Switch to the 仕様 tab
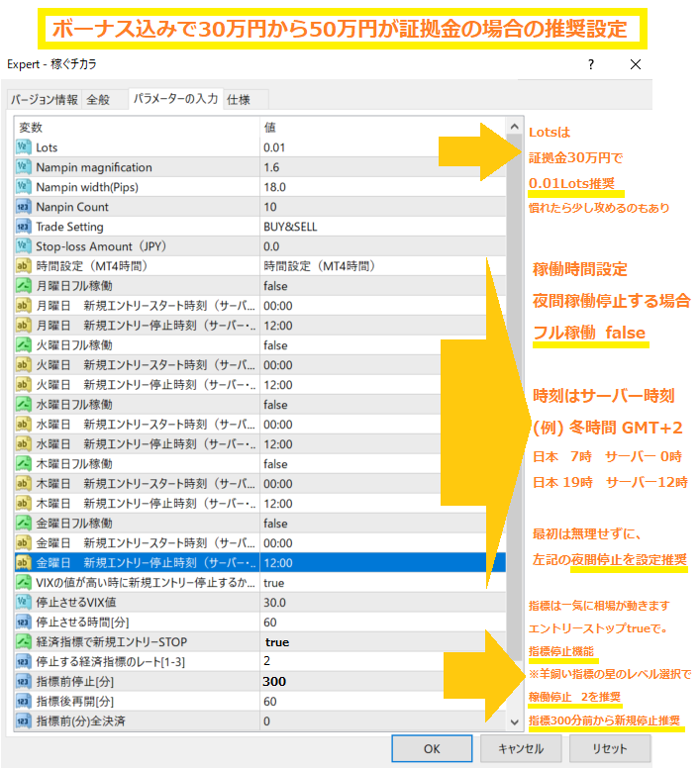700x768 pixels. pyautogui.click(x=239, y=100)
